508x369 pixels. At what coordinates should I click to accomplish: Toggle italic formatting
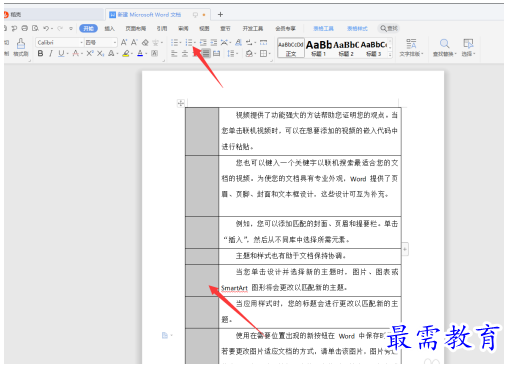[51, 53]
